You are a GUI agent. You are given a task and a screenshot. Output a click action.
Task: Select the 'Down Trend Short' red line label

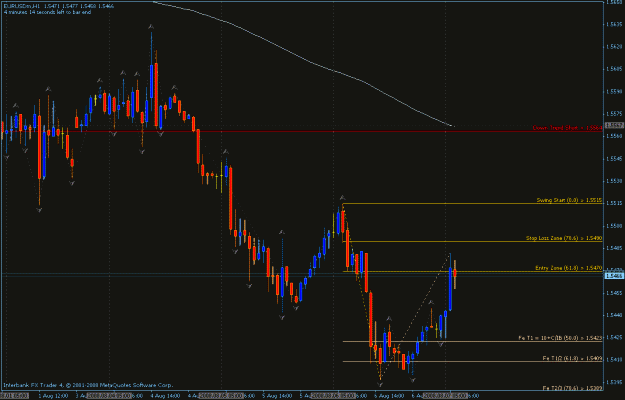(567, 128)
